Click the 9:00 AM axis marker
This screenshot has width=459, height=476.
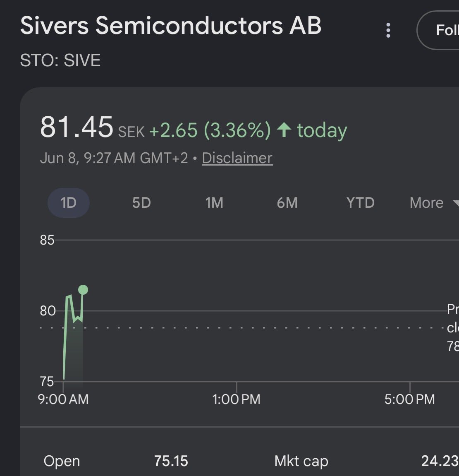tap(63, 399)
